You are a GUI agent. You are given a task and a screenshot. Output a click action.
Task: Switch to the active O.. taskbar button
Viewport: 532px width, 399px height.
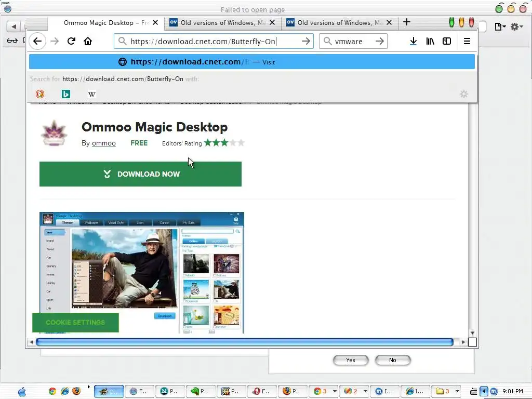109,391
